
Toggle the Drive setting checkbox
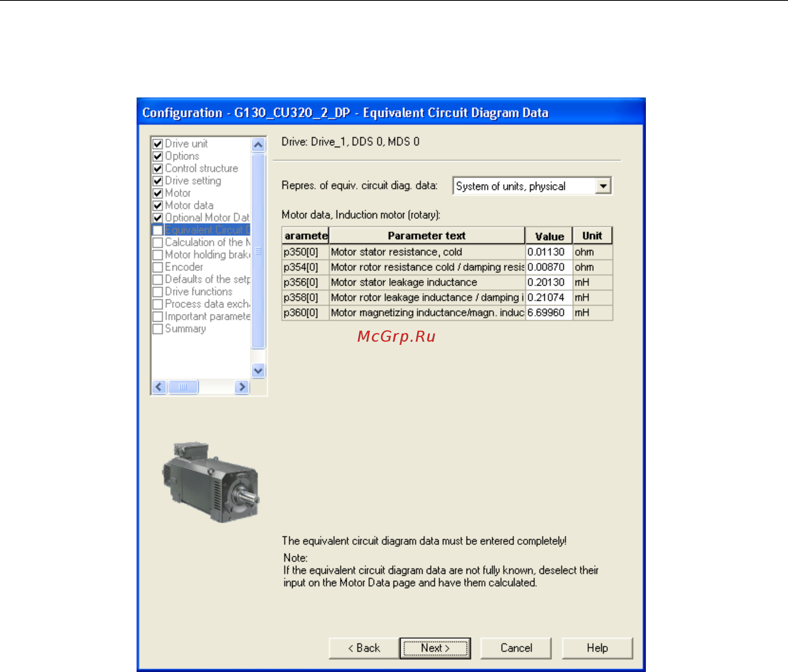pyautogui.click(x=158, y=181)
